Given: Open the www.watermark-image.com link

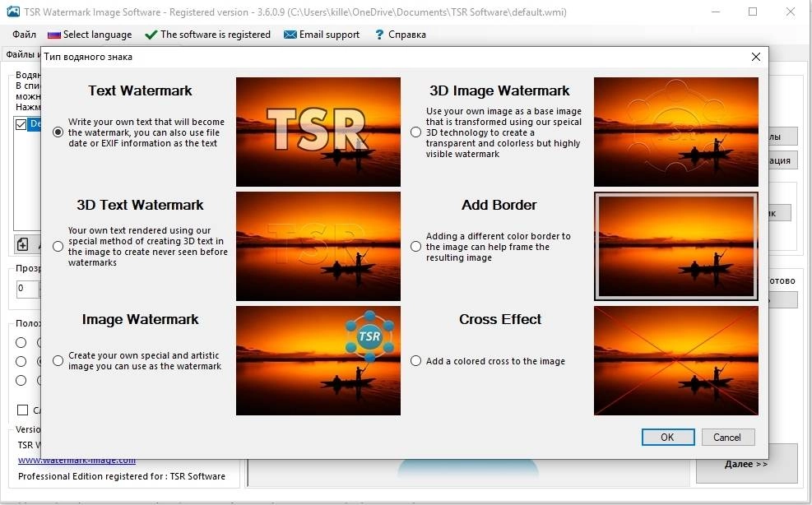Looking at the screenshot, I should (77, 460).
